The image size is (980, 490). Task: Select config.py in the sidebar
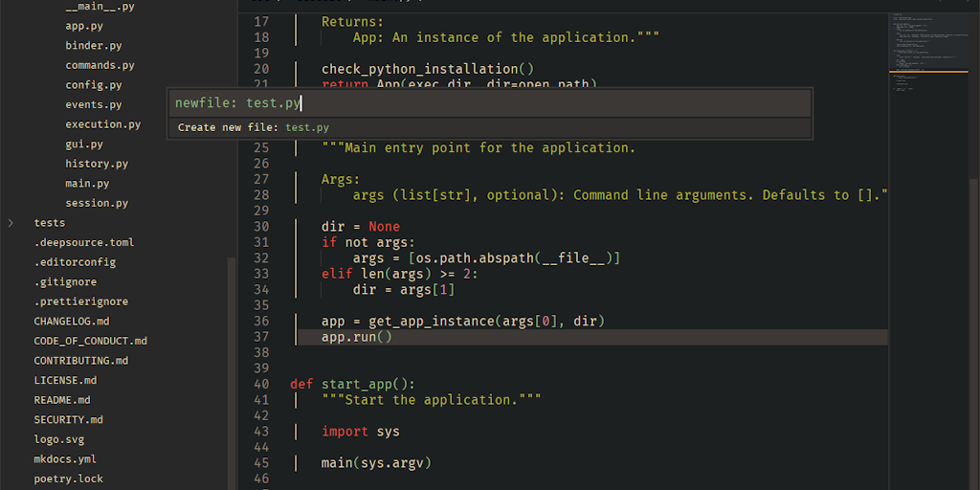(93, 85)
